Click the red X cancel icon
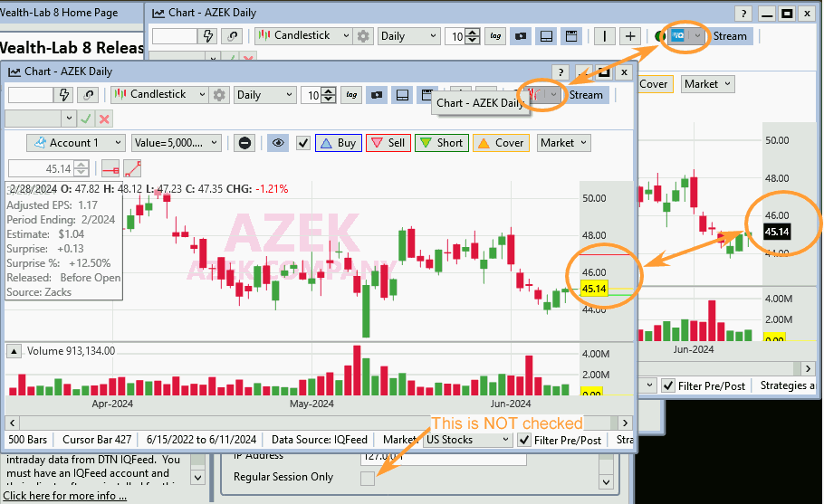The height and width of the screenshot is (504, 824). point(104,119)
